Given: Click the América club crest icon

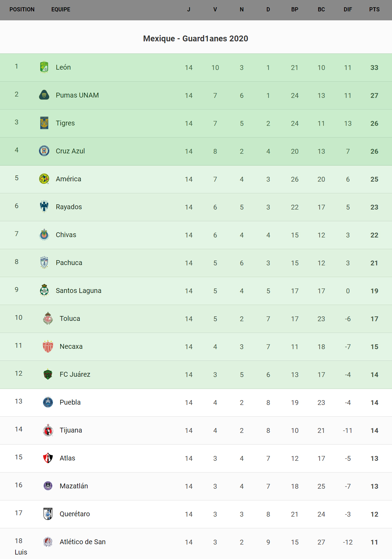Looking at the screenshot, I should (44, 179).
